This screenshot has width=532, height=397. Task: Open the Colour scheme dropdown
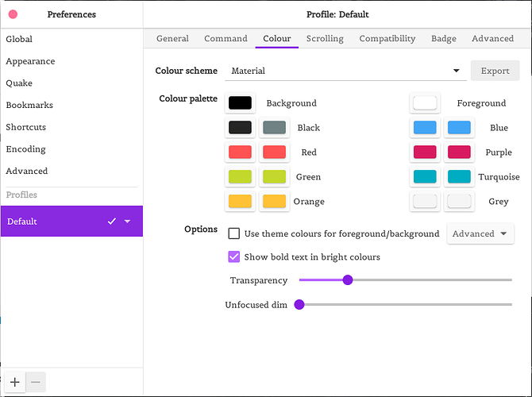pos(345,71)
